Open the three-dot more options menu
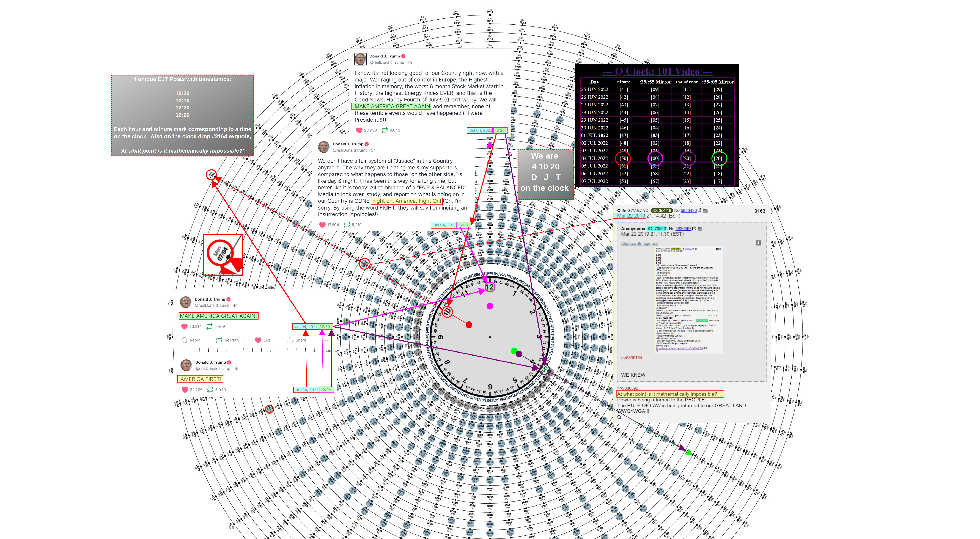This screenshot has width=980, height=539. 326,340
